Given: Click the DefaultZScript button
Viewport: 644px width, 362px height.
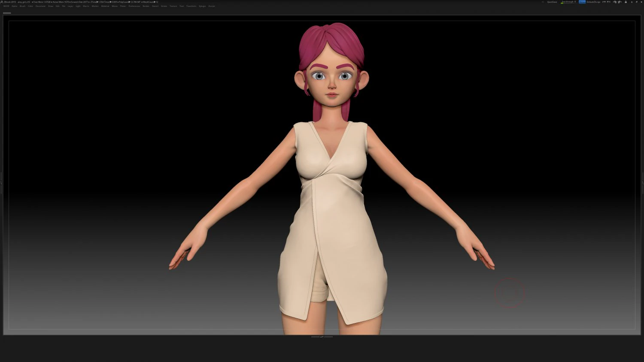Looking at the screenshot, I should tap(594, 2).
